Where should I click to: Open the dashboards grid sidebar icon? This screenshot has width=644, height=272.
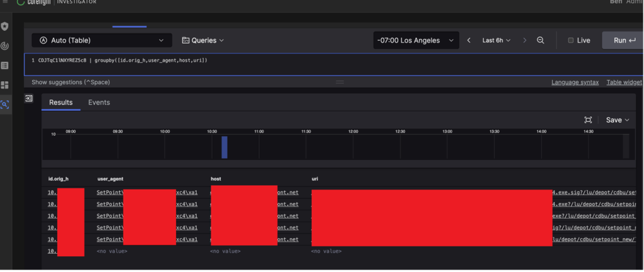click(5, 85)
